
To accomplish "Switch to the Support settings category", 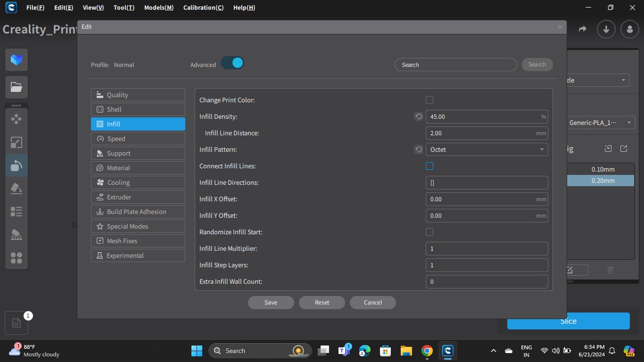I will [138, 153].
